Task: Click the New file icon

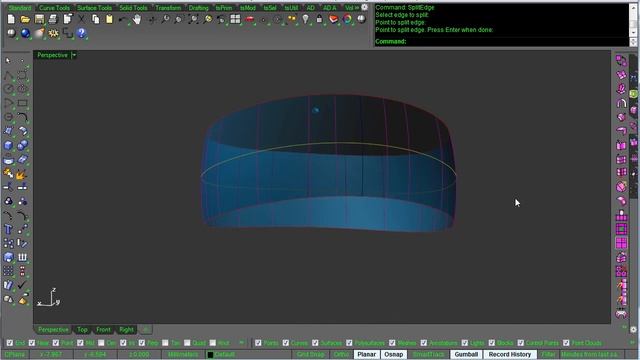Action: click(x=11, y=19)
